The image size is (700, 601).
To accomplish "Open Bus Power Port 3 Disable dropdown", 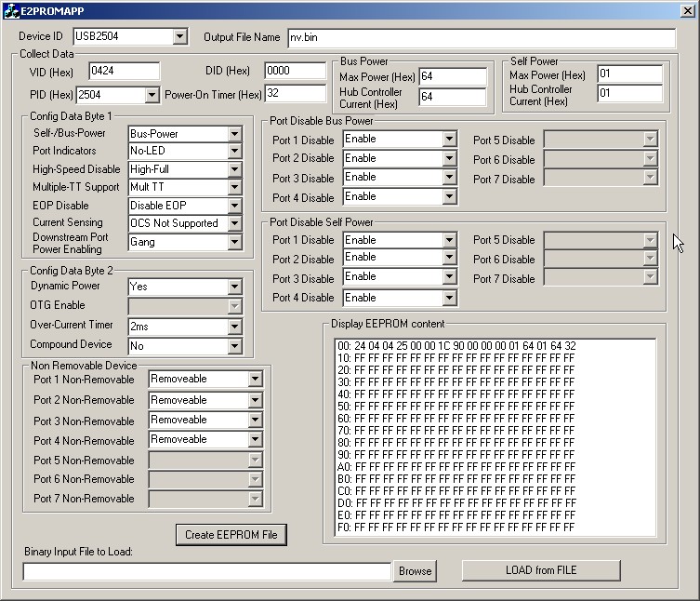I will coord(450,178).
